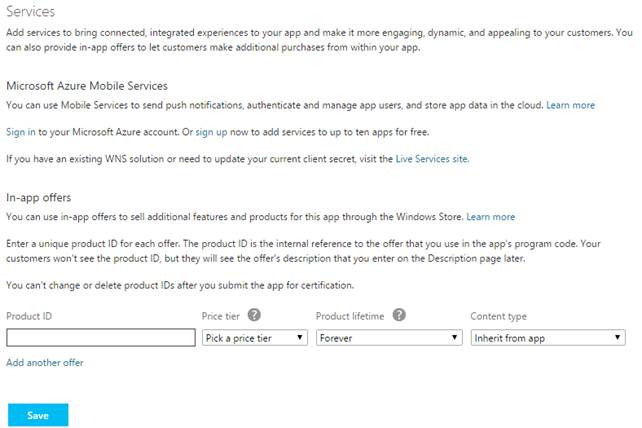Click the Product ID text field
Viewport: 642px width, 428px height.
100,338
